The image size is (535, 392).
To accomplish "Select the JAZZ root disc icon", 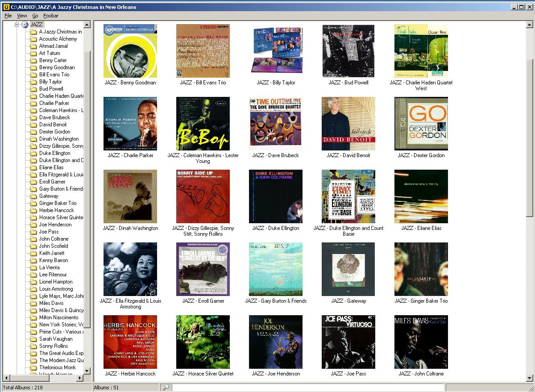I will 25,25.
